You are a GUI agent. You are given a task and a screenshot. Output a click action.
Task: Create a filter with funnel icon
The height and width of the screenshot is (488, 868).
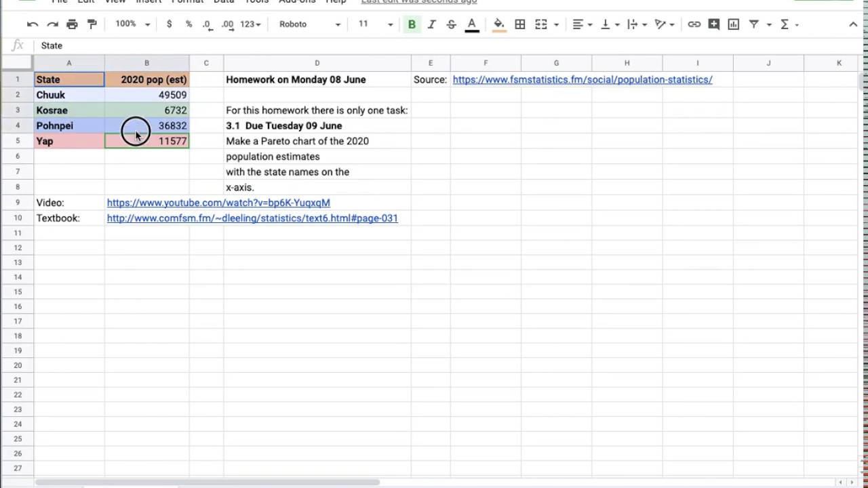pyautogui.click(x=754, y=24)
